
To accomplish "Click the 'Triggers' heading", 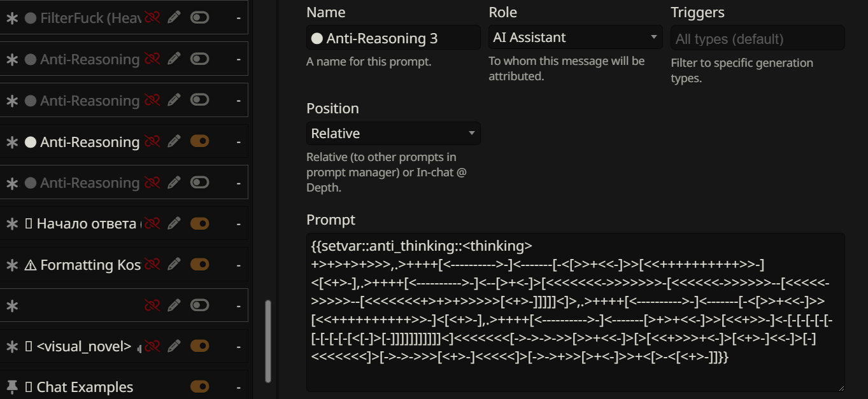I will [697, 12].
